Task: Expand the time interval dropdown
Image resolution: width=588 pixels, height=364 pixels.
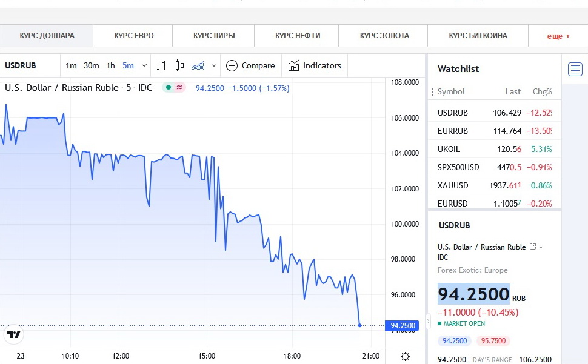Action: click(144, 65)
